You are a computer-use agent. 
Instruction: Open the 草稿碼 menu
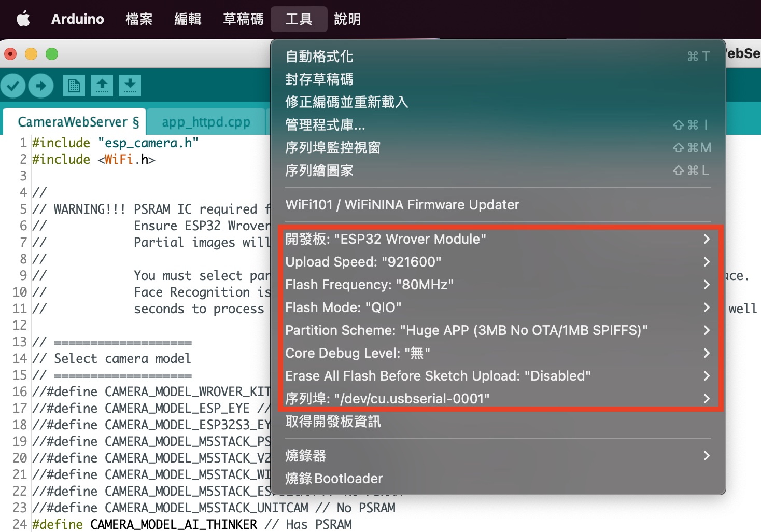(x=243, y=19)
